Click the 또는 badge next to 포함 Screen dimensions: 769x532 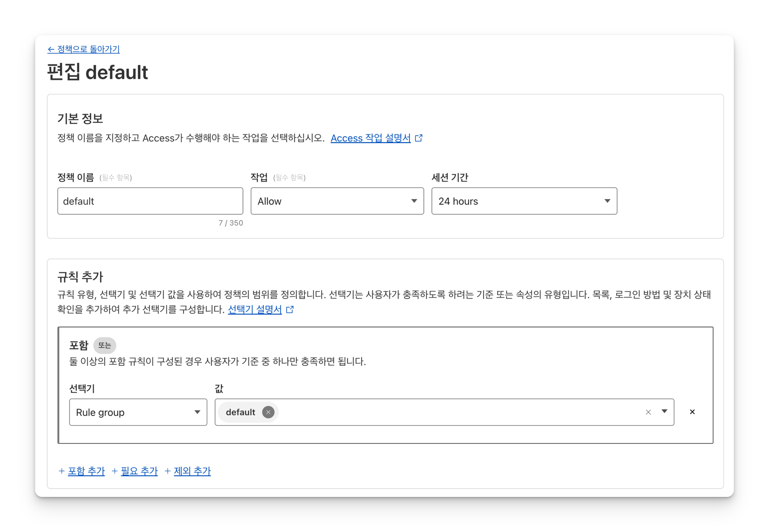click(x=105, y=345)
